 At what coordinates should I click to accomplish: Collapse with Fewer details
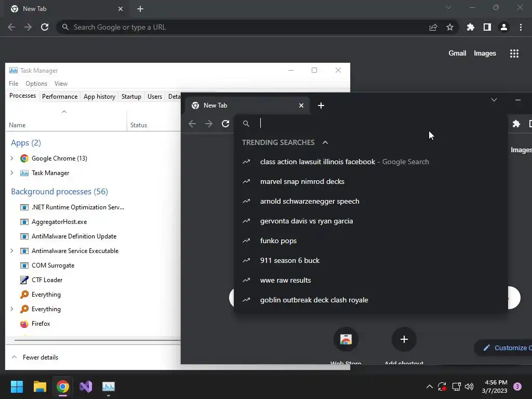coord(35,357)
